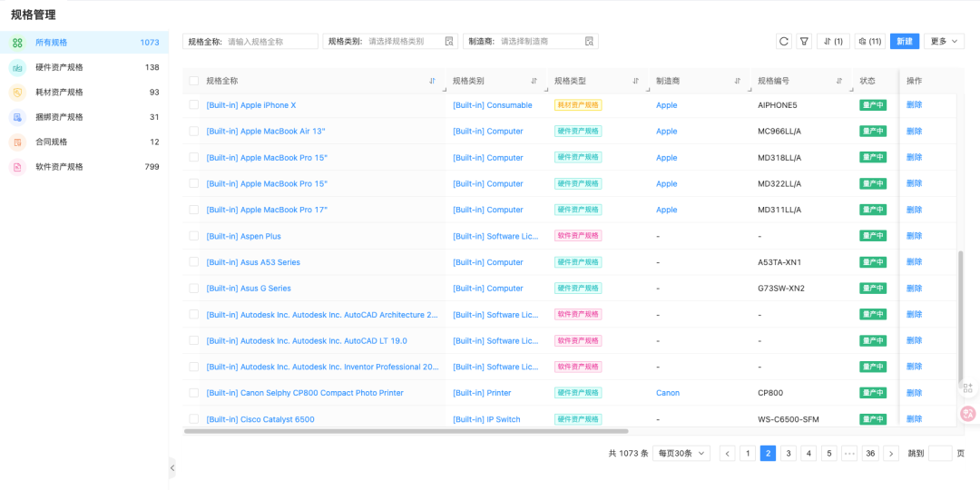Image resolution: width=980 pixels, height=490 pixels.
Task: Click 硬件资产规格 sidebar icon
Action: coord(17,67)
